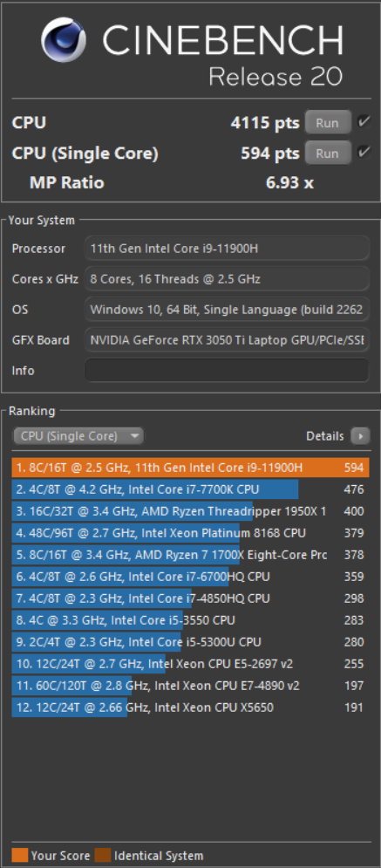Run the CPU Single Core benchmark
Viewport: 381px width, 868px height.
(x=328, y=153)
